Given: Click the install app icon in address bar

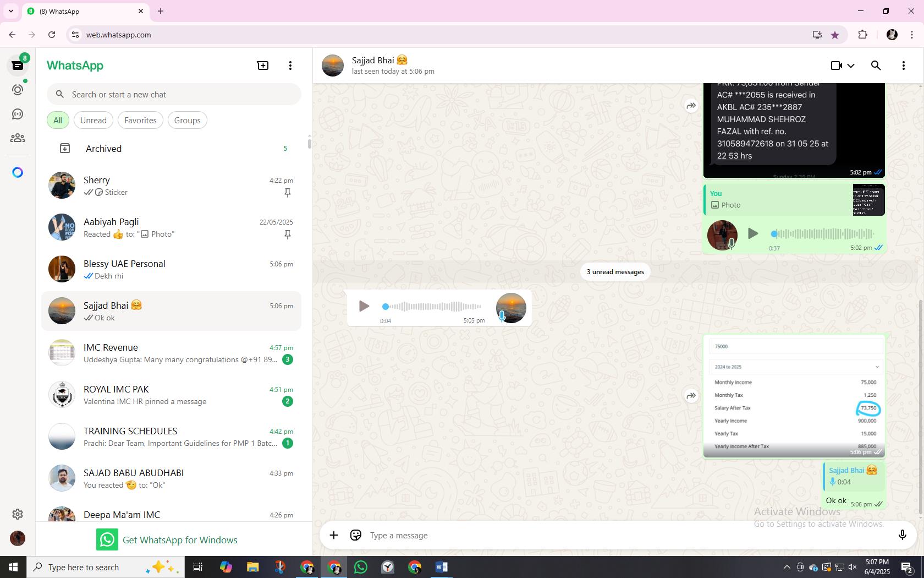Looking at the screenshot, I should coord(817,35).
